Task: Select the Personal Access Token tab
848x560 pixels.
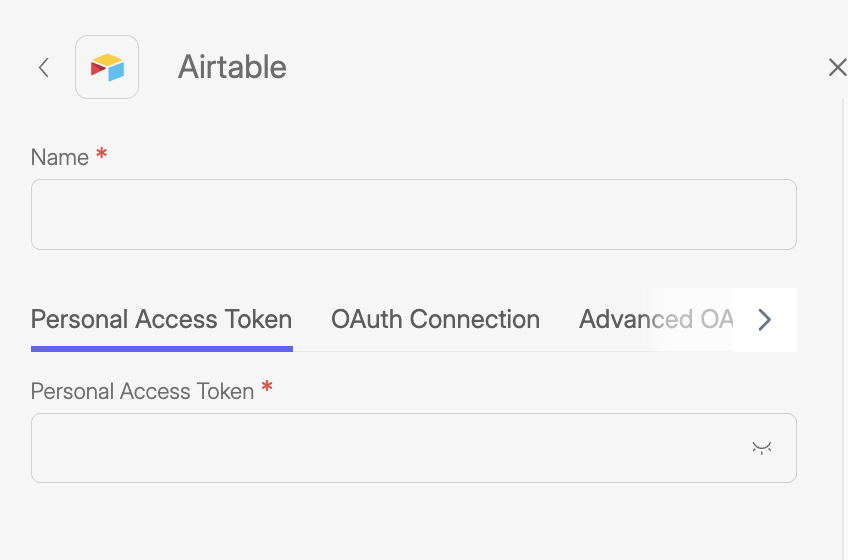Action: [161, 320]
